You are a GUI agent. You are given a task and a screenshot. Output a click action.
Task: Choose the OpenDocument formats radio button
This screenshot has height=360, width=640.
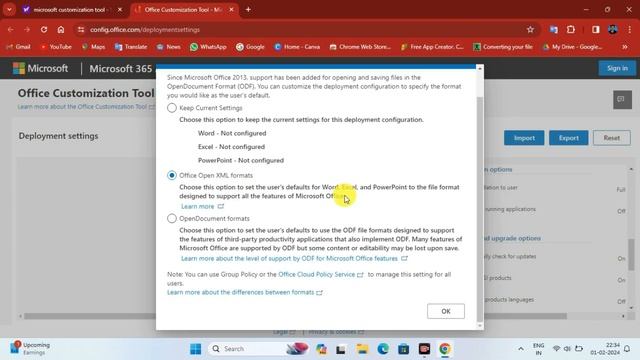[172, 218]
